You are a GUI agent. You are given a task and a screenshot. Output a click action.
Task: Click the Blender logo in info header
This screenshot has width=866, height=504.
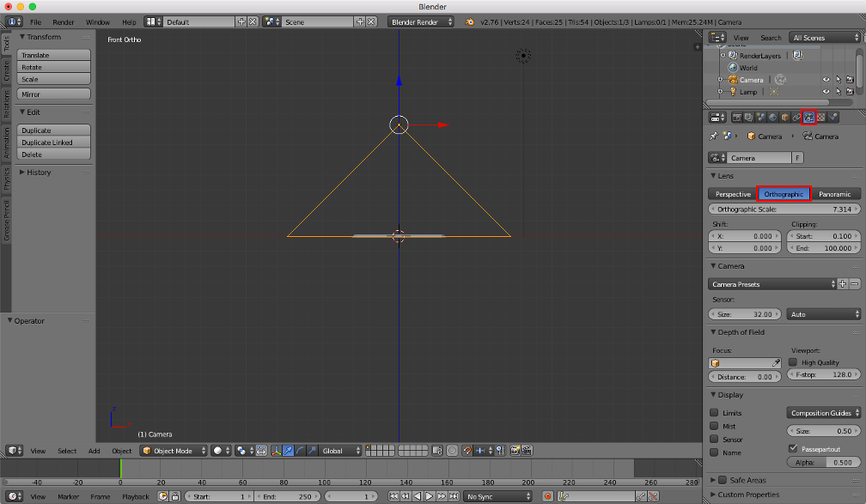click(x=469, y=22)
